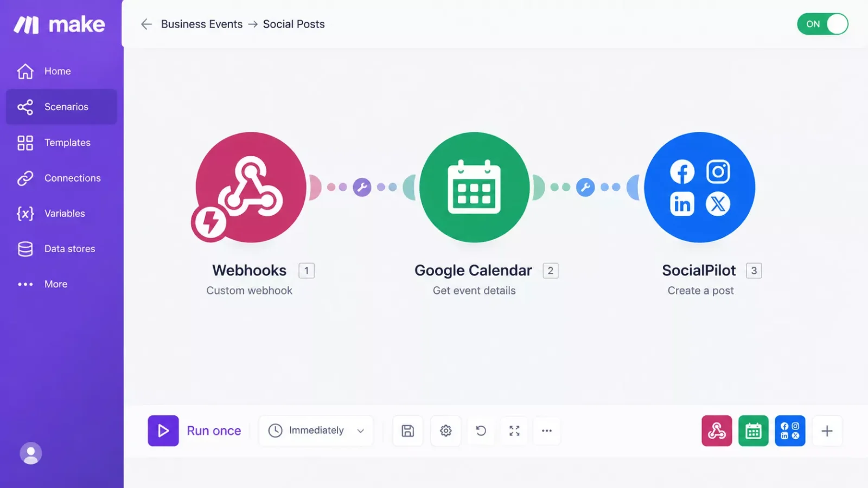This screenshot has height=488, width=868.
Task: Open Templates in the sidebar
Action: tap(61, 143)
